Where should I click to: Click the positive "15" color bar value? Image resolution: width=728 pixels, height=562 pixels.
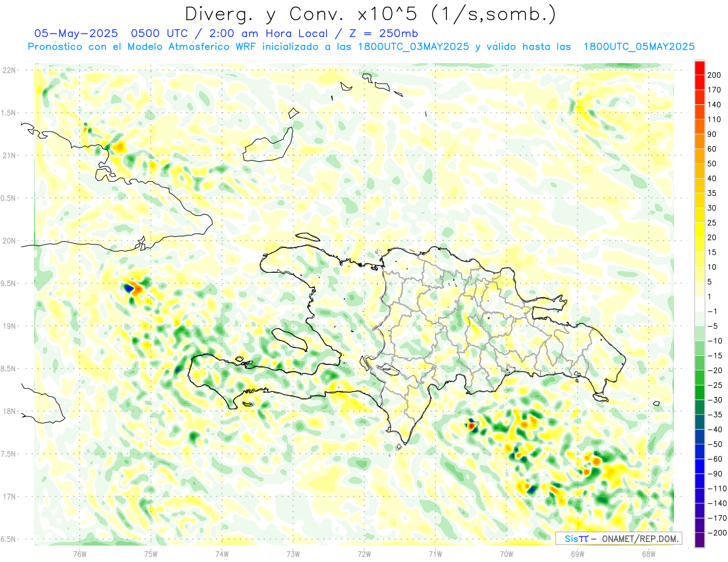[713, 252]
